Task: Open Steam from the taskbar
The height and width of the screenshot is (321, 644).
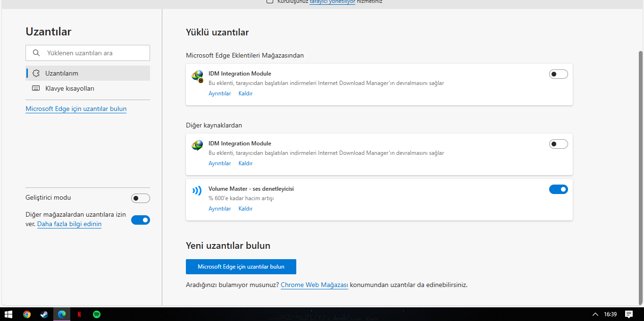Action: click(x=44, y=314)
